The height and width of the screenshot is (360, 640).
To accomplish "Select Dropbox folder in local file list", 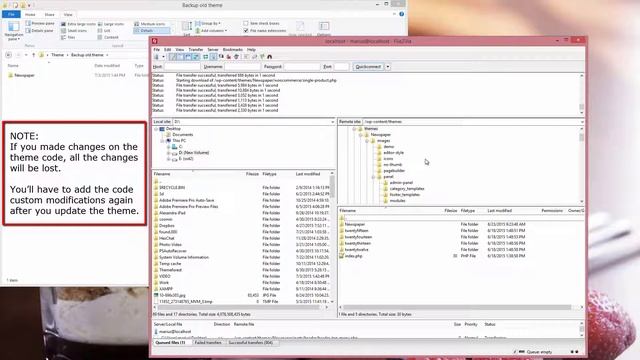I will [167, 226].
